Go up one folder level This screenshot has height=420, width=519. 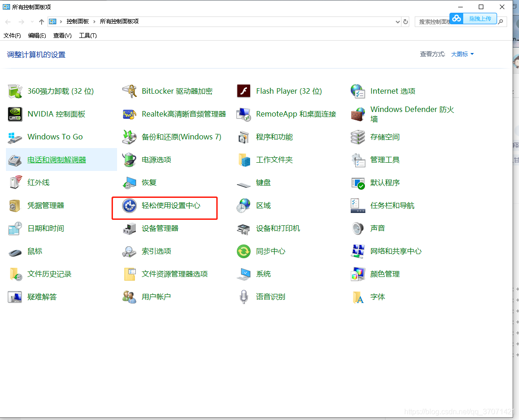(41, 22)
